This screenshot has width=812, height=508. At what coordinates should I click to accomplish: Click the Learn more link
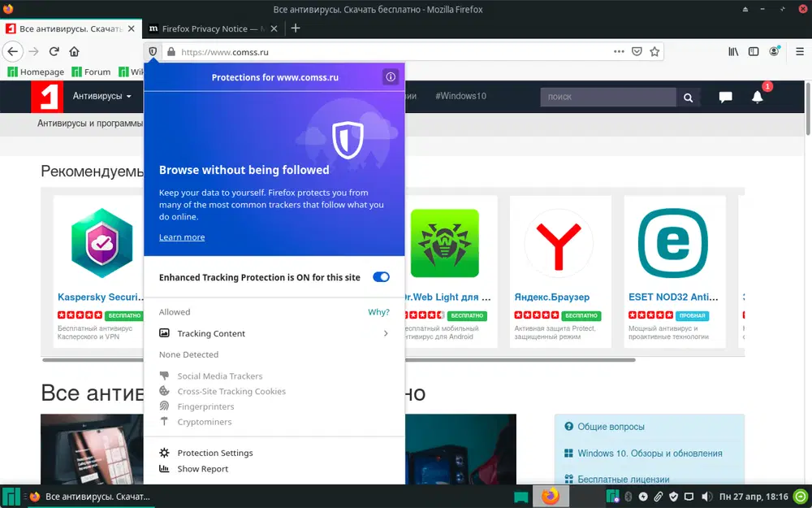click(182, 237)
